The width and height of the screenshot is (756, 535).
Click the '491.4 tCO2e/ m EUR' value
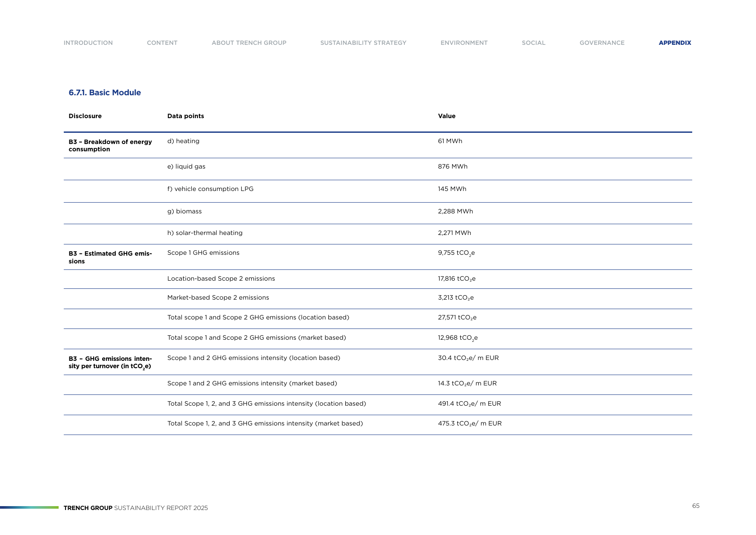470,404
